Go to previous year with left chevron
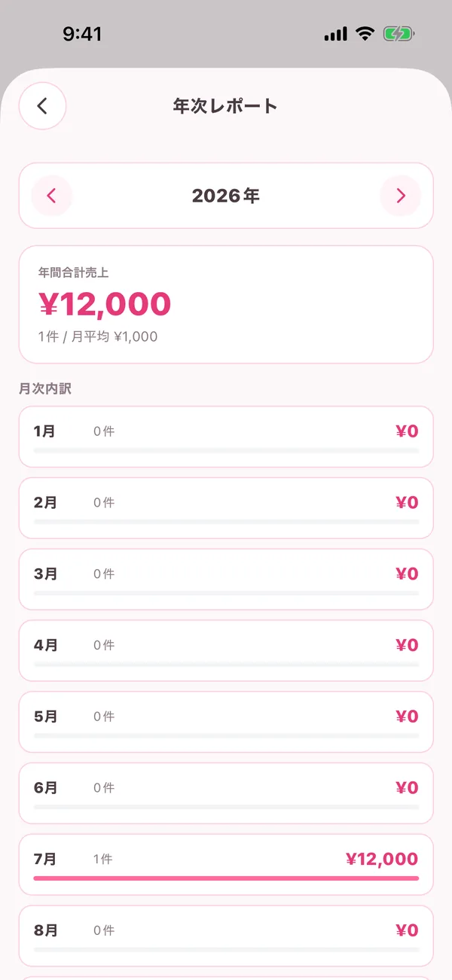Screen dimensions: 452x980 coord(51,196)
